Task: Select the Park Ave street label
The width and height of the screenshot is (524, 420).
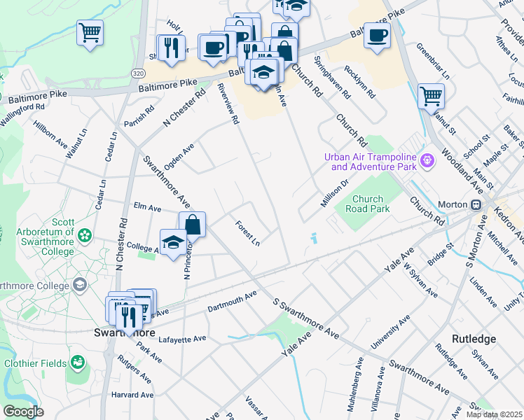Action: [149, 353]
